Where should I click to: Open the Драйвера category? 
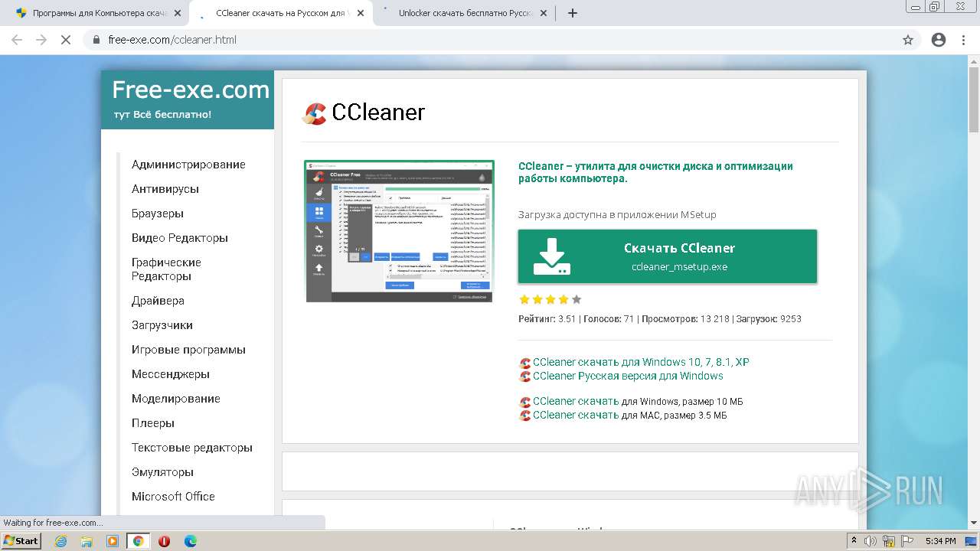158,301
